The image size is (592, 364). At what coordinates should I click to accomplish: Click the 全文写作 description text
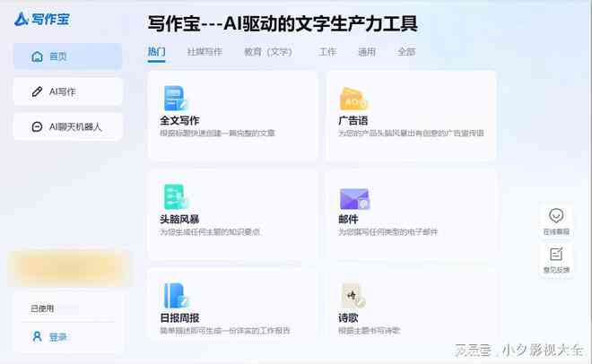click(217, 134)
